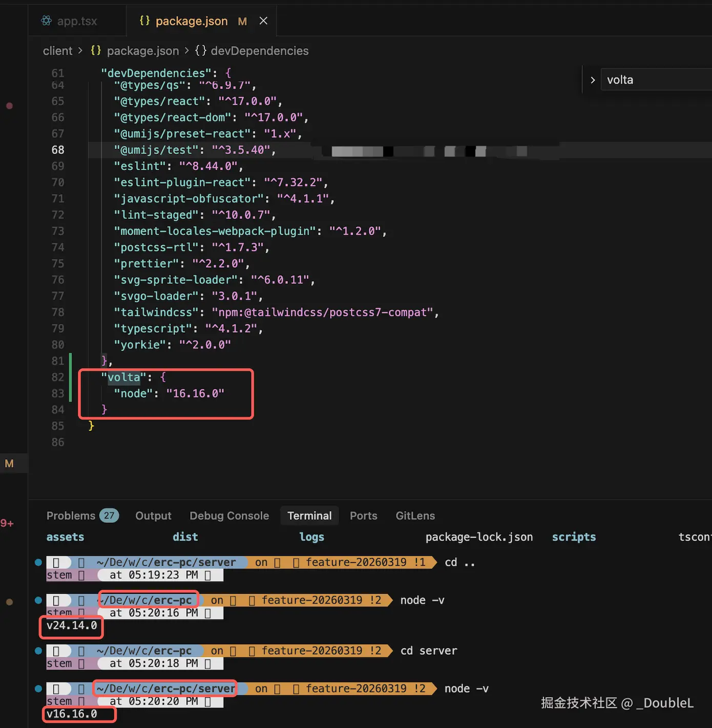
Task: Click the "@types/react" dependency key
Action: pos(159,101)
